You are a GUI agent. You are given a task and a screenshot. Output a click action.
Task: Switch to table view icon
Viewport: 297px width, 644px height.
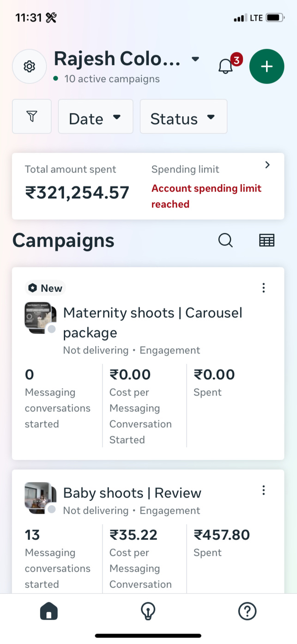(x=267, y=240)
